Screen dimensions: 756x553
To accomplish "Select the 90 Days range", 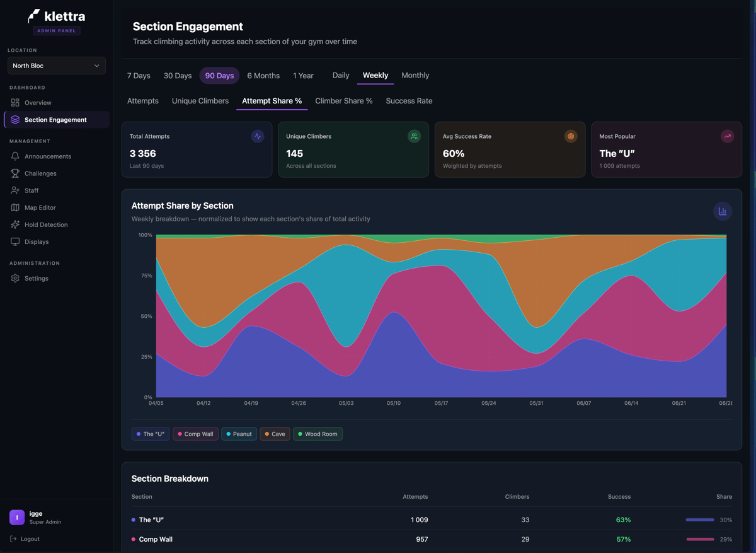I will pos(219,76).
